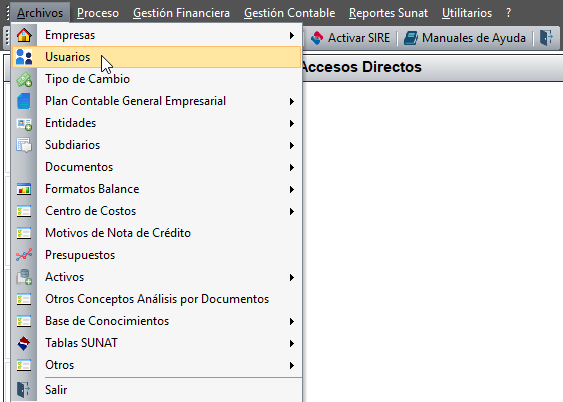563x402 pixels.
Task: Click the Activar SIRE toolbar button
Action: point(350,38)
